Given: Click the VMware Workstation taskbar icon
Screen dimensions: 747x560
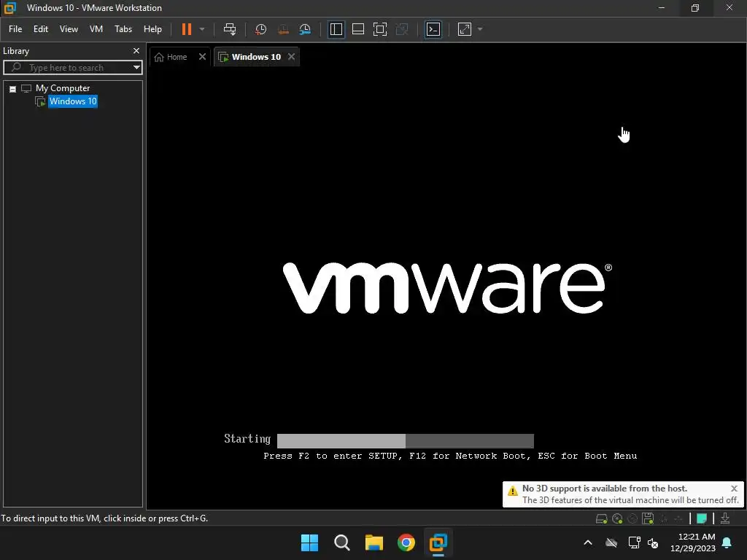Looking at the screenshot, I should [x=438, y=542].
